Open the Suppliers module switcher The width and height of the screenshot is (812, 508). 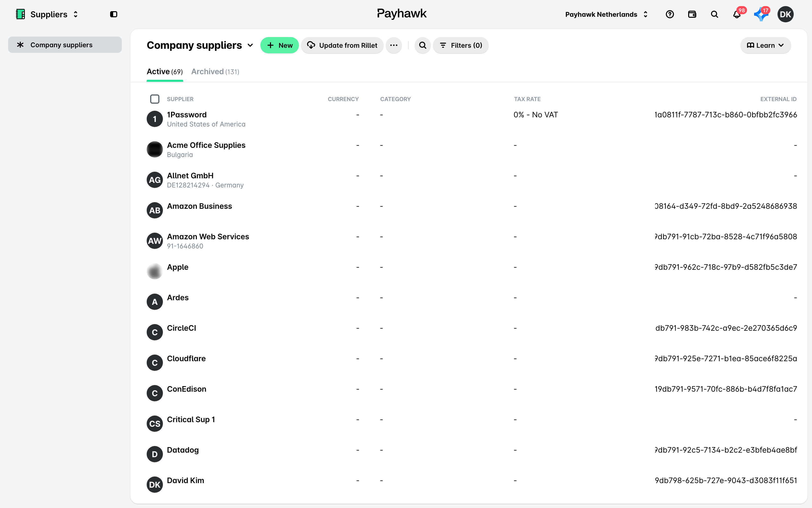[47, 14]
